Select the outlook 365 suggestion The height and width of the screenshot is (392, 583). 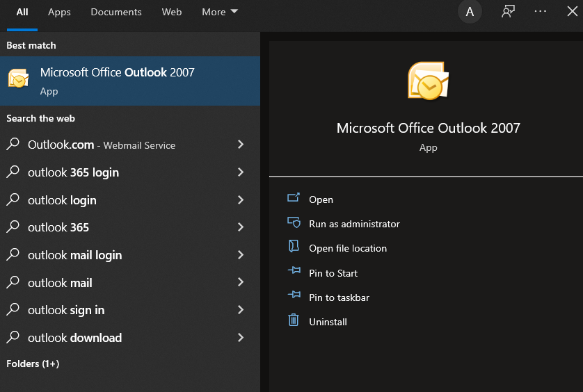130,227
